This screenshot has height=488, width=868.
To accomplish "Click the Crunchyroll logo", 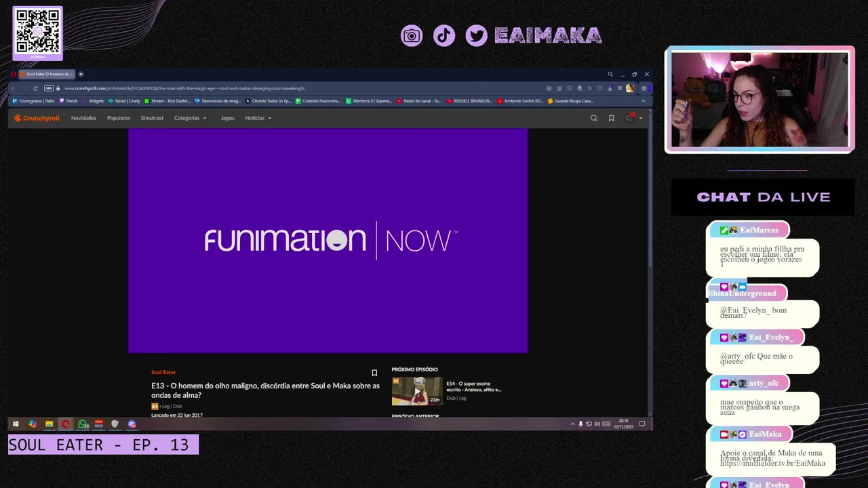I will pos(37,118).
